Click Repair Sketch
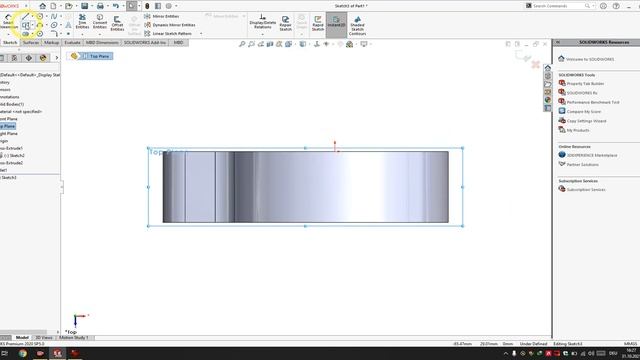The width and height of the screenshot is (640, 360). [285, 23]
